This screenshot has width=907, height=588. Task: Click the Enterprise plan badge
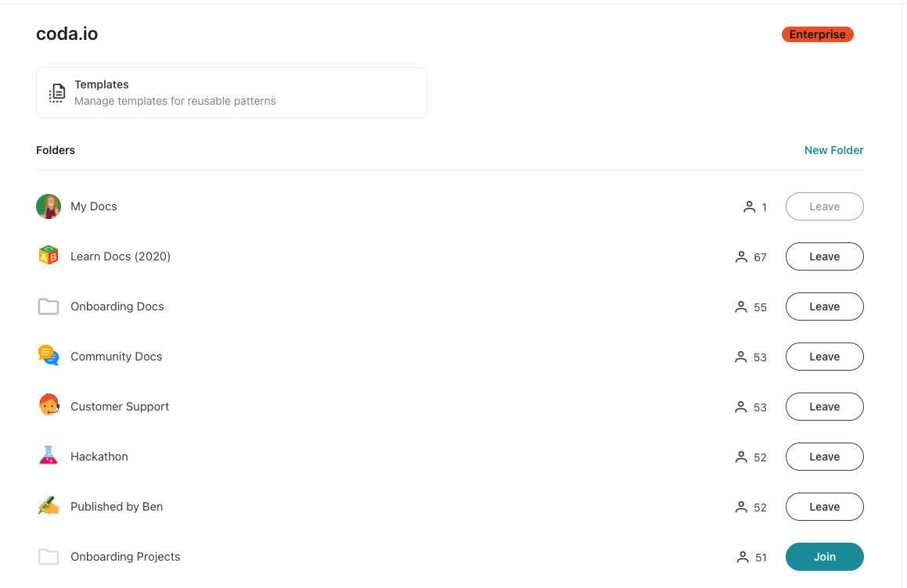click(x=817, y=34)
